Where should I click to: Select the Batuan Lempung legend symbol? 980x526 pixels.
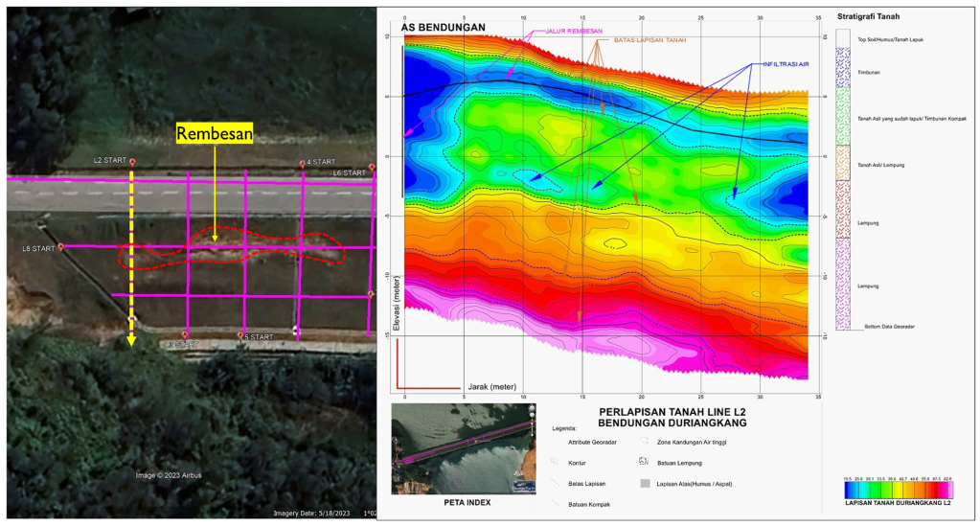tap(646, 461)
